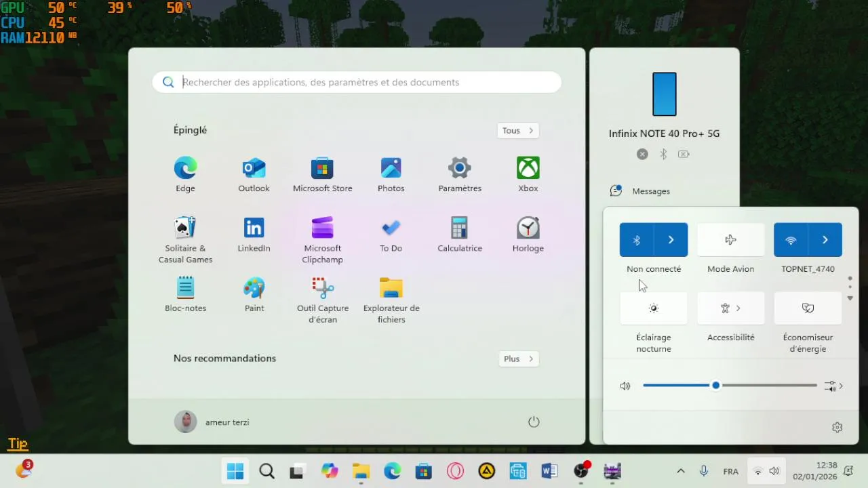Image resolution: width=868 pixels, height=488 pixels.
Task: Toggle Mode Avion on
Action: [730, 240]
